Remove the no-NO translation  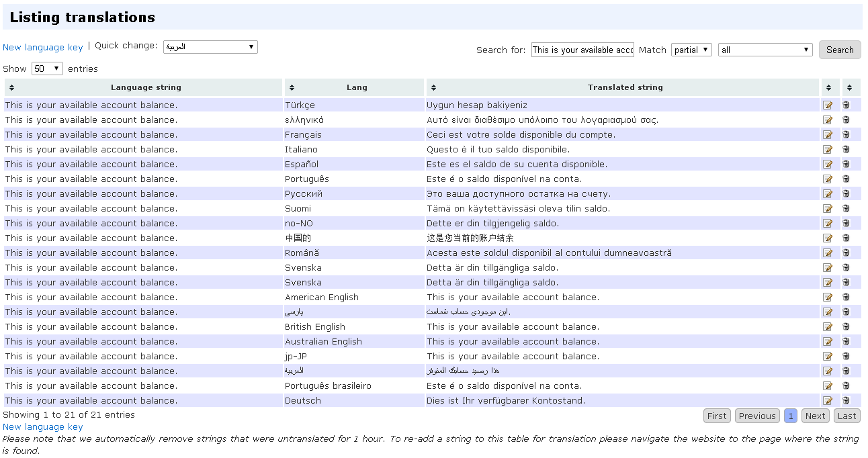[x=846, y=223]
